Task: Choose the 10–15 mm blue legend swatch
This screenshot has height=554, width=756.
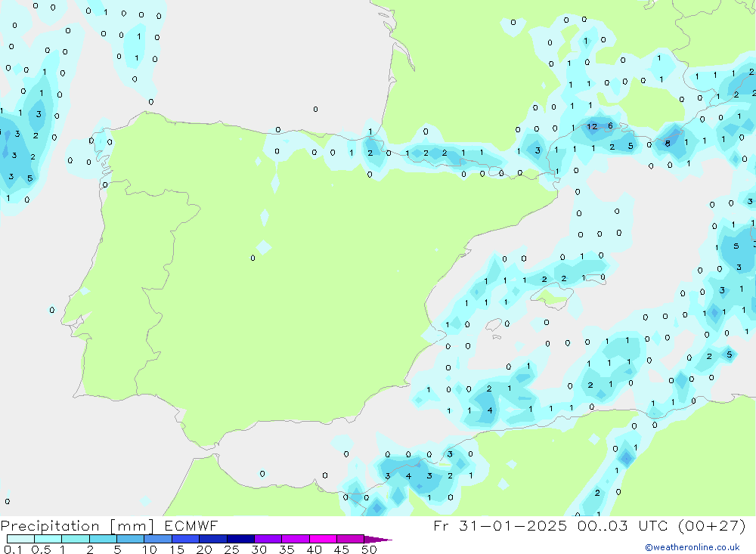Action: pyautogui.click(x=158, y=539)
